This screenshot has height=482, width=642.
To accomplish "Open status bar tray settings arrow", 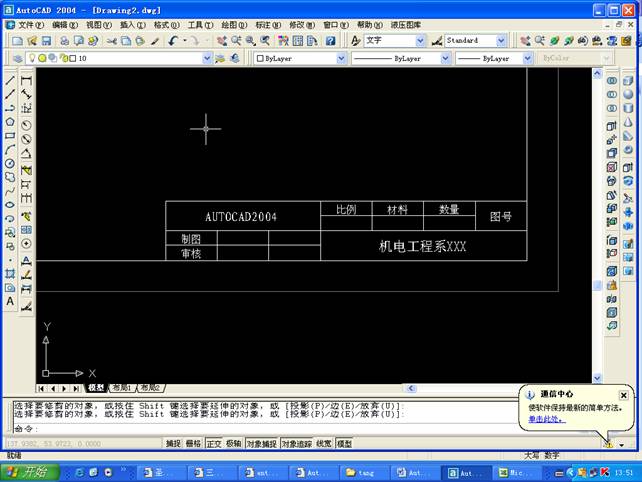I will [622, 444].
